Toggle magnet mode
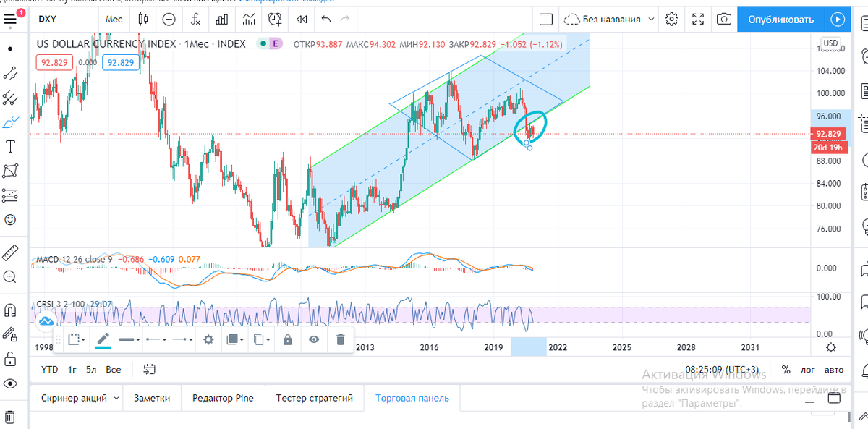 pos(10,310)
